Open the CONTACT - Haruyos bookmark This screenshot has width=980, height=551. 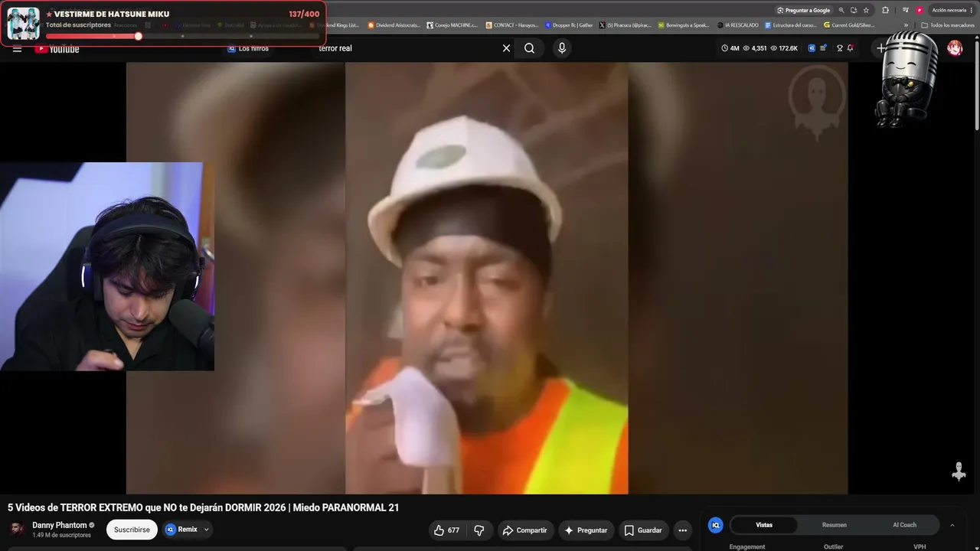(x=512, y=25)
